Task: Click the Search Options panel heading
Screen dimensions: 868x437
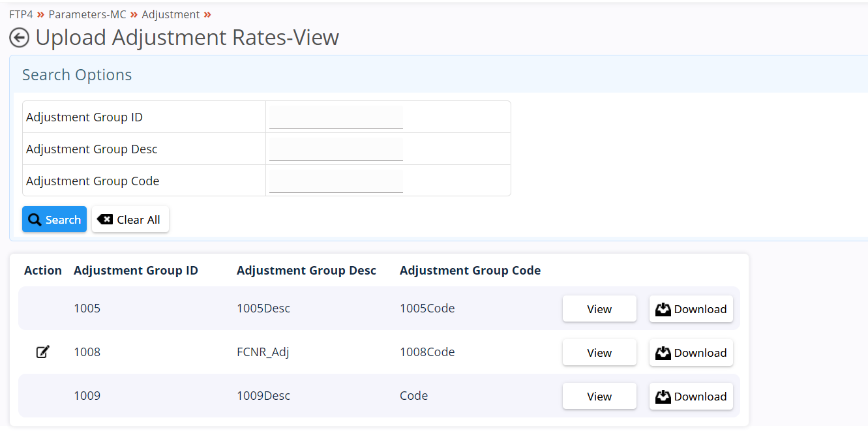Action: click(77, 75)
